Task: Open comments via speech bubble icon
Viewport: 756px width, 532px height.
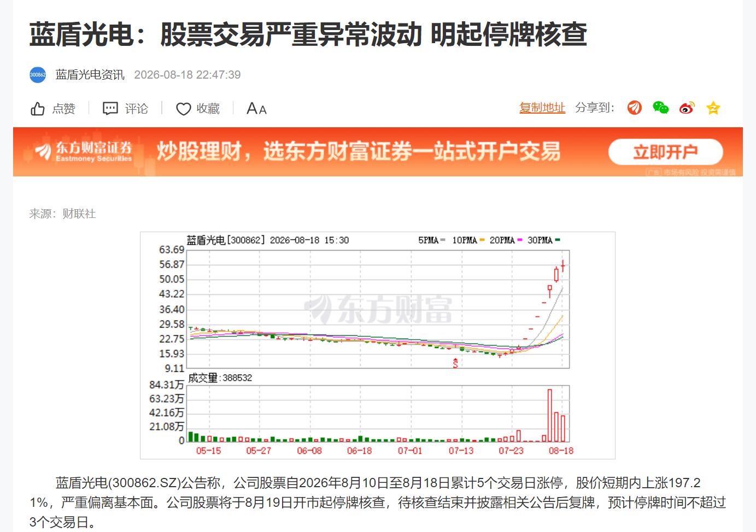Action: (110, 109)
